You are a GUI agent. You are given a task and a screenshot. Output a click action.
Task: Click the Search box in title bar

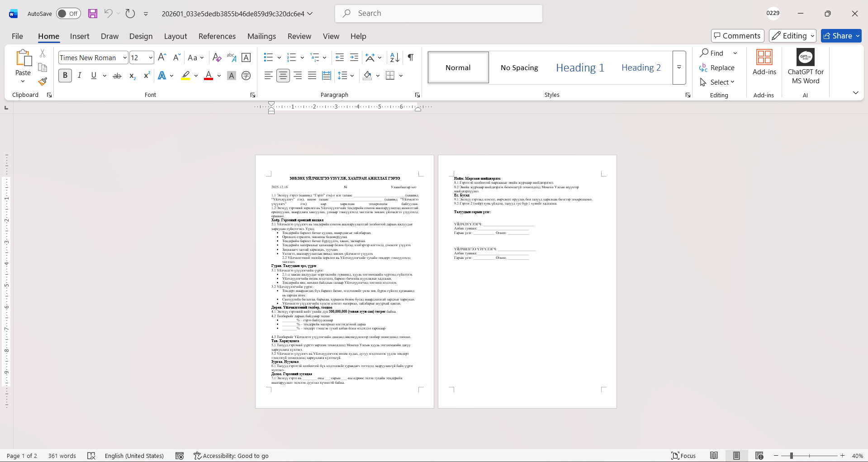coord(439,14)
